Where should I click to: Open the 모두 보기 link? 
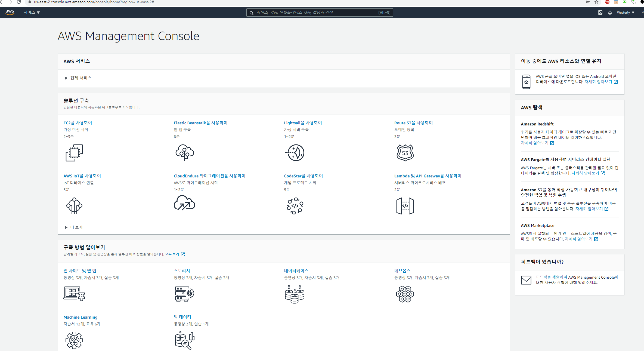click(x=175, y=254)
